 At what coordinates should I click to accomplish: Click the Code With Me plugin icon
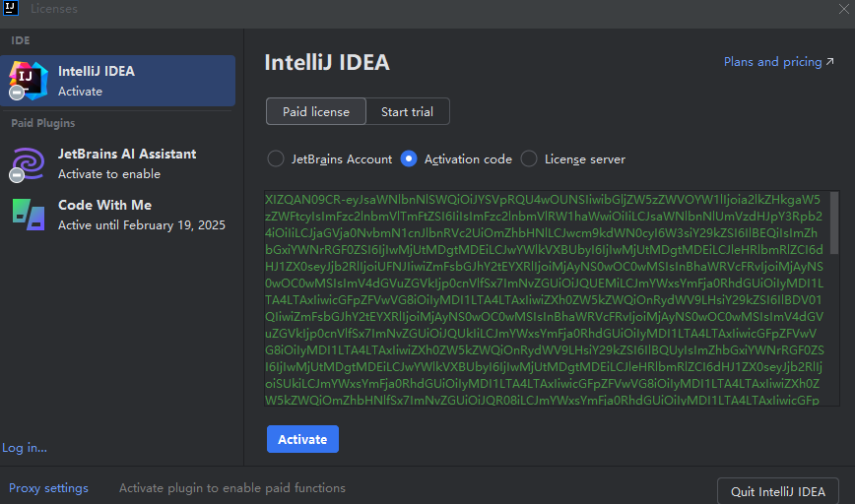pyautogui.click(x=29, y=214)
